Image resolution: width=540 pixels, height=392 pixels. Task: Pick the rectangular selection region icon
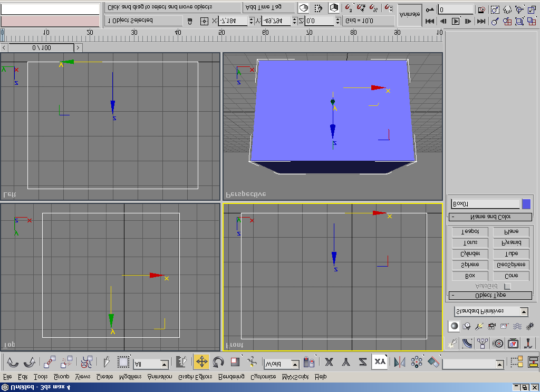[123, 362]
